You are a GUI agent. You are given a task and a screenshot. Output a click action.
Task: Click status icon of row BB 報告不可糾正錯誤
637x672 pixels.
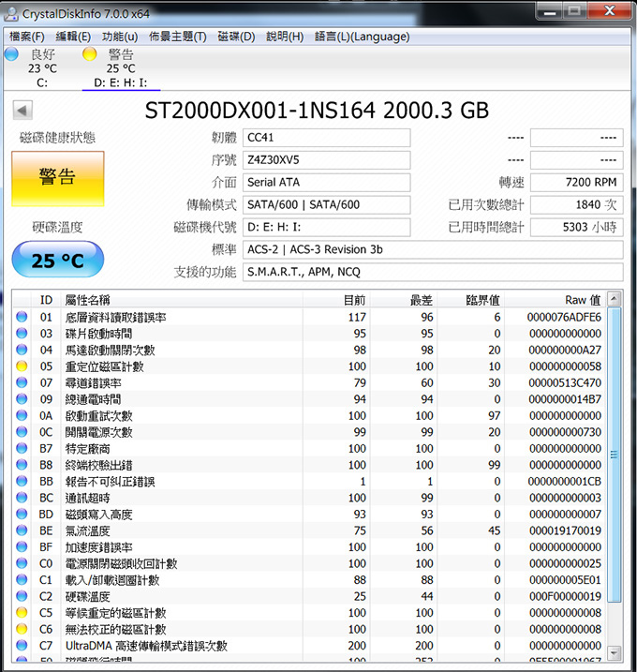click(x=22, y=481)
